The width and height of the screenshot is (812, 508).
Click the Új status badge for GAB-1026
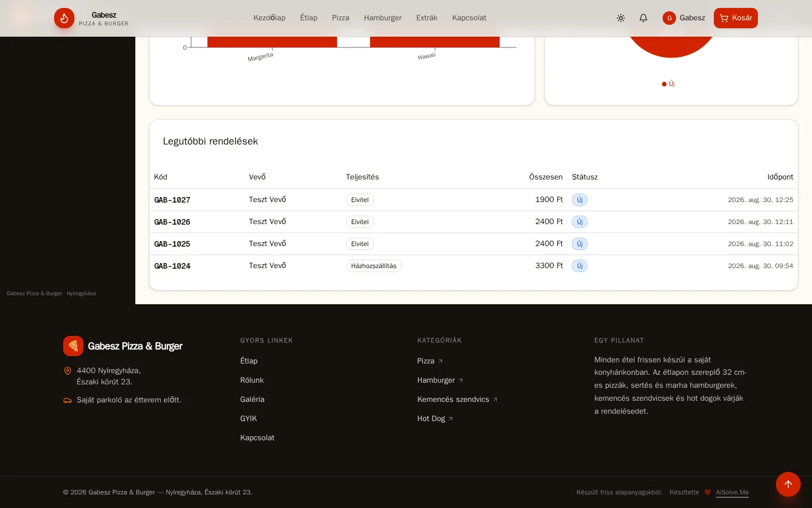pyautogui.click(x=580, y=222)
